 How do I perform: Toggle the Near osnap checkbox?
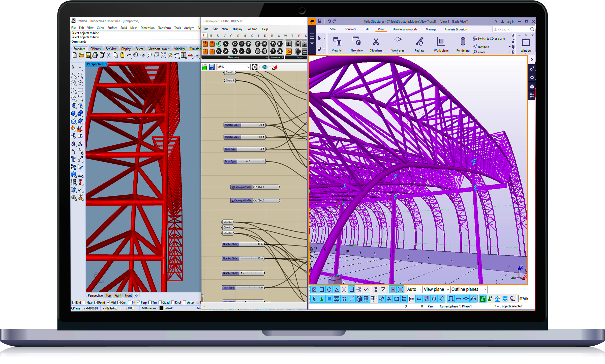point(84,302)
